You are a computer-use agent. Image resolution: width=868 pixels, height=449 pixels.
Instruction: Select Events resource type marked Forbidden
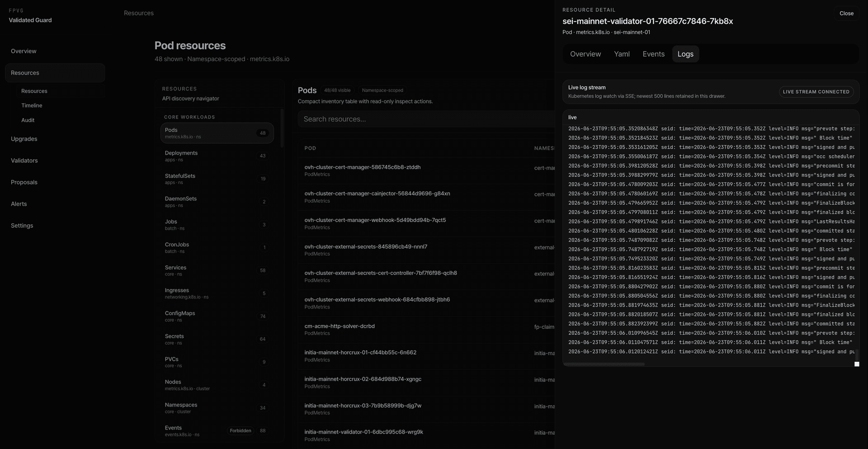coord(217,431)
